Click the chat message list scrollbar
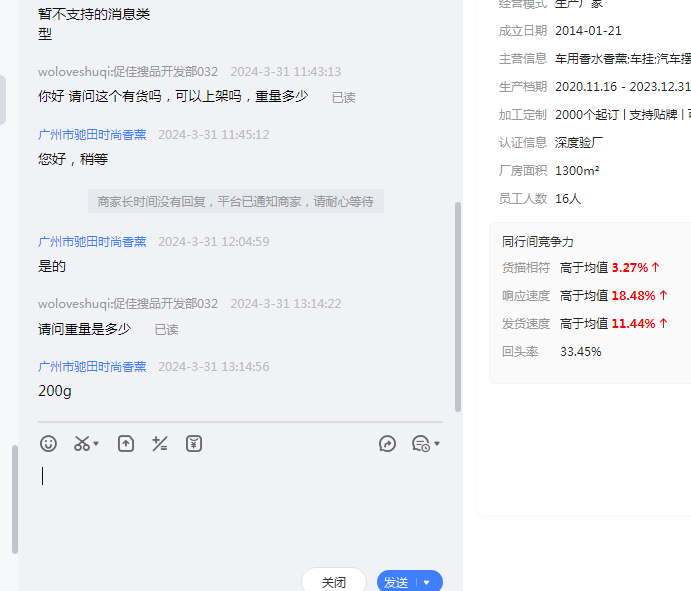The height and width of the screenshot is (591, 691). (x=458, y=300)
